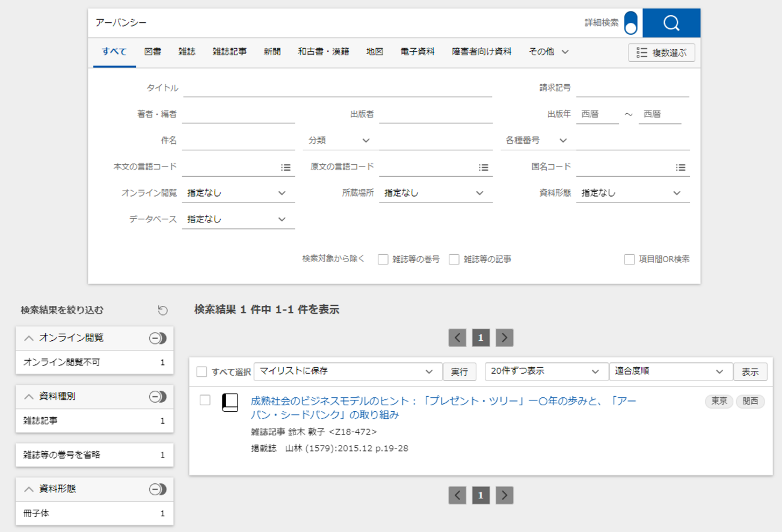Enable the 項目間OR検索 checkbox
782x532 pixels.
tap(629, 260)
